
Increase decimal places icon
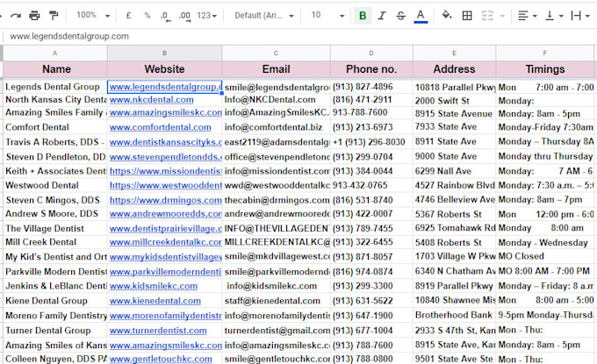pos(184,16)
